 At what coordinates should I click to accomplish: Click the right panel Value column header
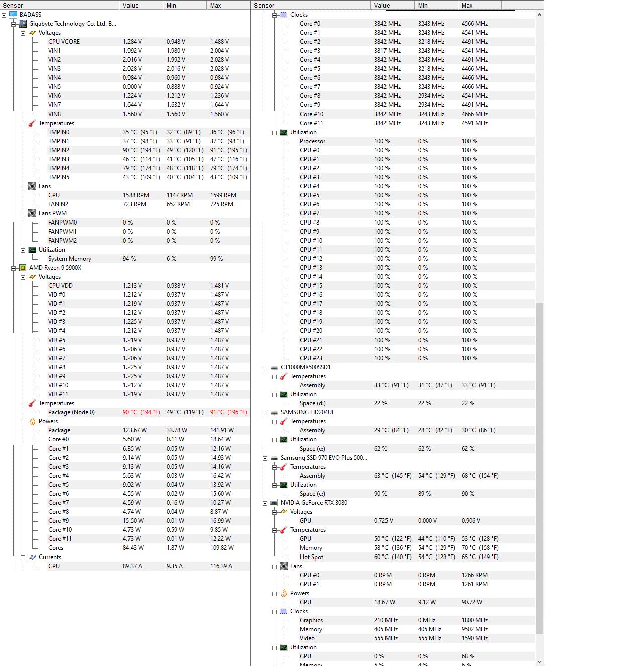[x=393, y=5]
